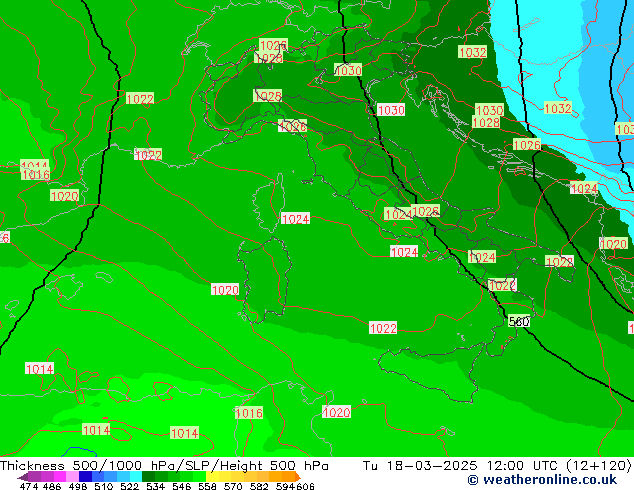This screenshot has height=490, width=634.
Task: Click the 1026 label stacked above 1028
Action: 273,45
